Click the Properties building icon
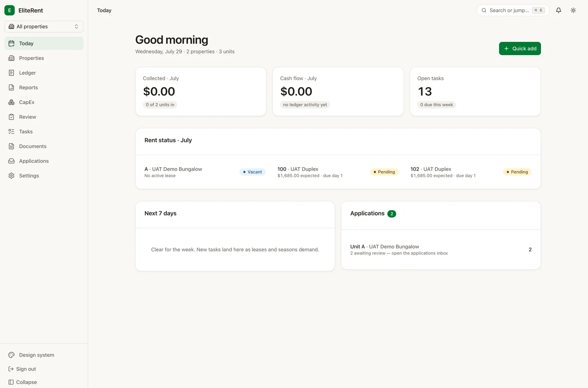Viewport: 588px width, 388px height. coord(11,58)
